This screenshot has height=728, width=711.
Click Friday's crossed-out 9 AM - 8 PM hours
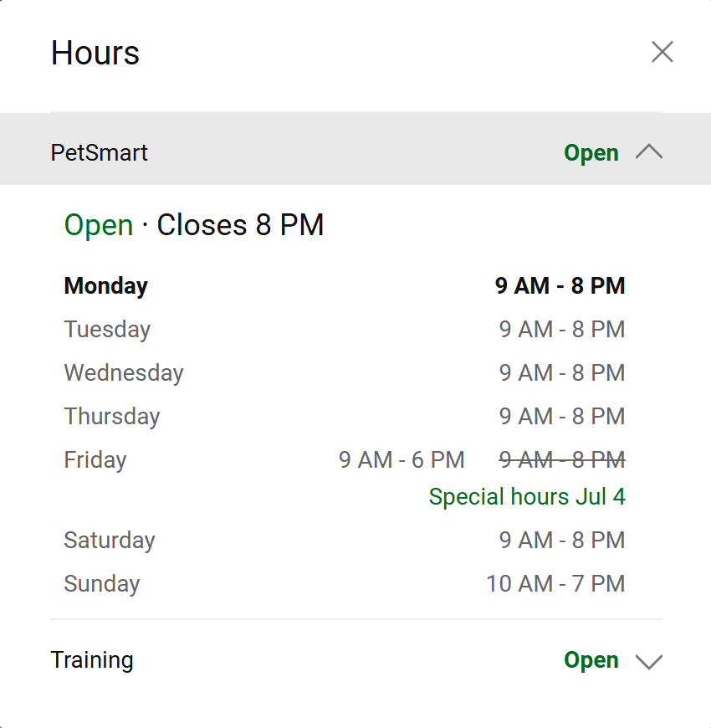click(x=562, y=460)
